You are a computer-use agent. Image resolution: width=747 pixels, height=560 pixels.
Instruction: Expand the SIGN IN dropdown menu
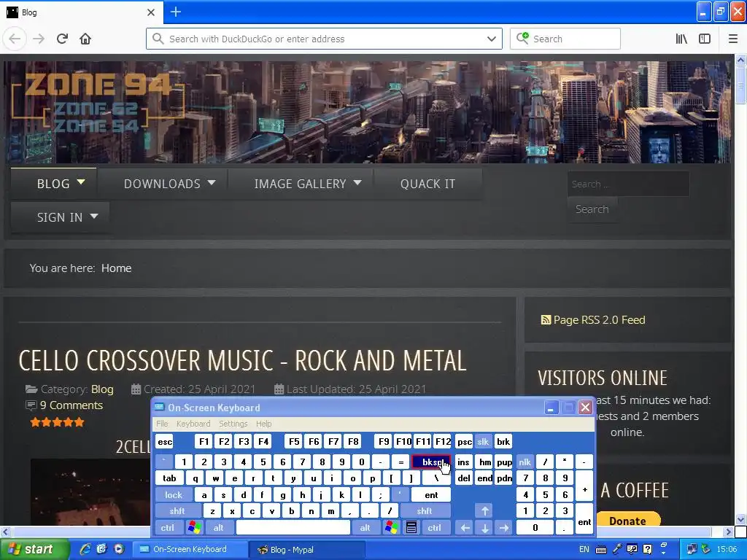coord(94,216)
